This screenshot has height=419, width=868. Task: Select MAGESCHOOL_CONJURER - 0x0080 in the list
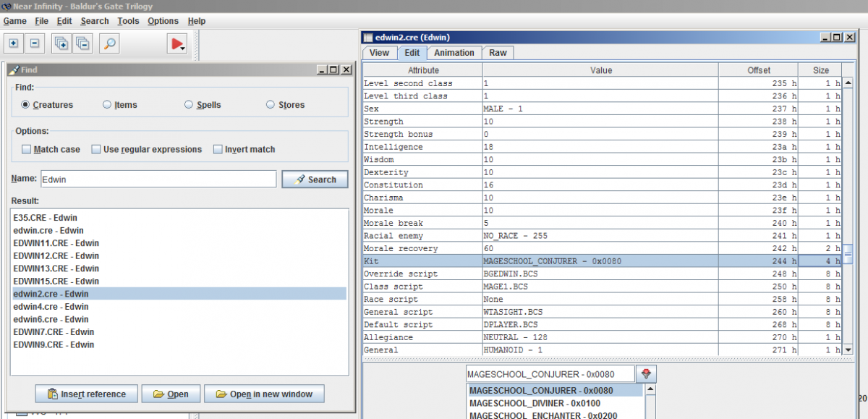554,391
